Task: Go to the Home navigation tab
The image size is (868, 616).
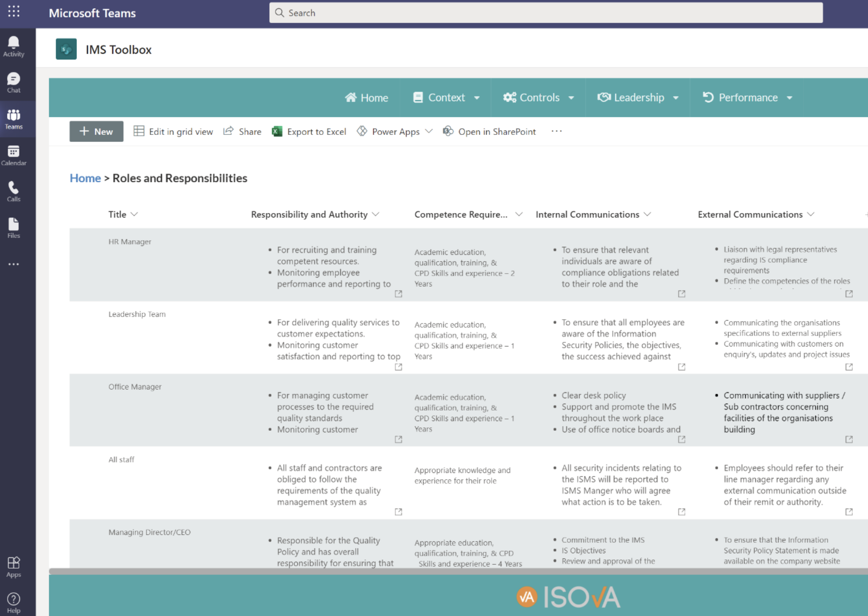Action: pyautogui.click(x=367, y=97)
